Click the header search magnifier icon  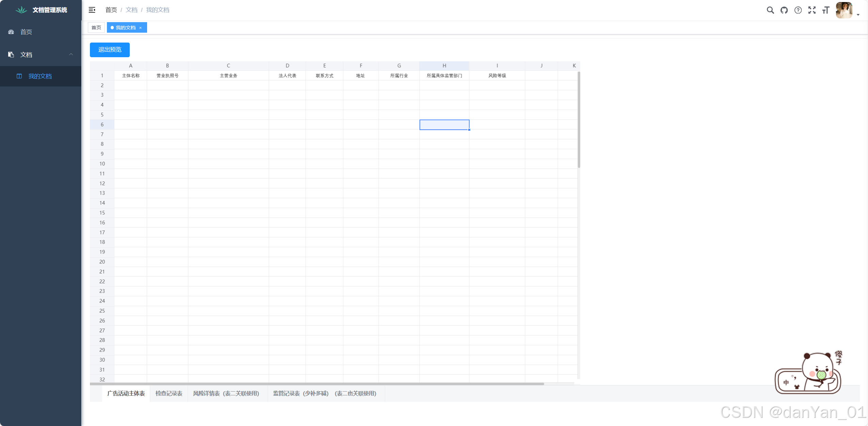(x=770, y=10)
